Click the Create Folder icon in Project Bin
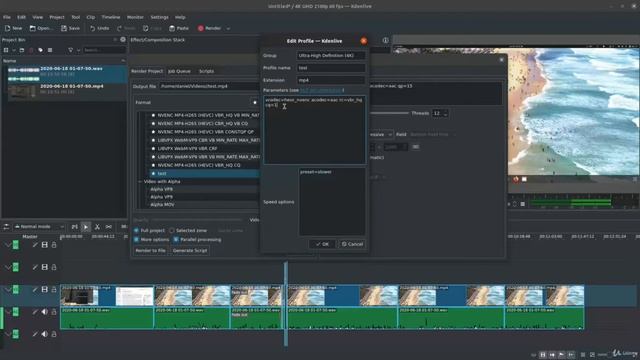Screen dimensions: 640x360 point(22,50)
